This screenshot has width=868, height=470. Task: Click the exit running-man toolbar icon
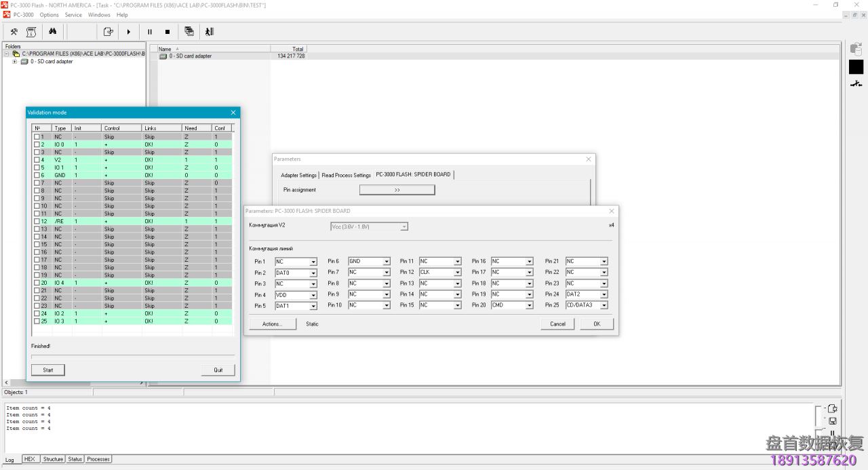209,32
